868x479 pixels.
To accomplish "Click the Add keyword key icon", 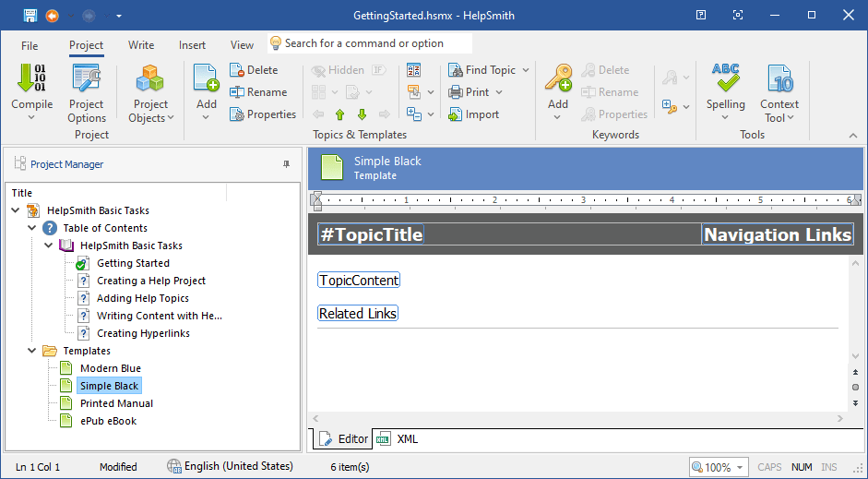I will pyautogui.click(x=558, y=78).
